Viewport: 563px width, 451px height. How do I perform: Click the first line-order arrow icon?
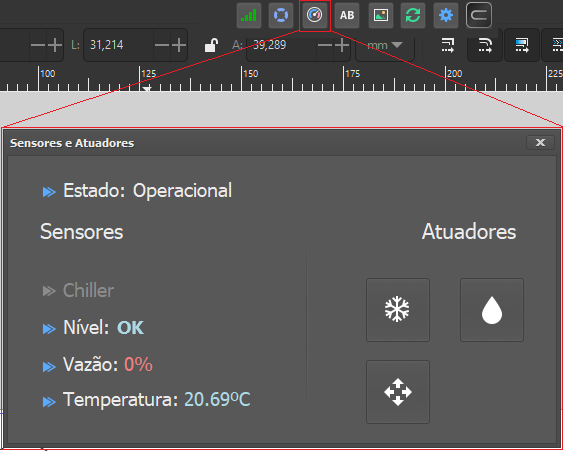click(x=448, y=45)
